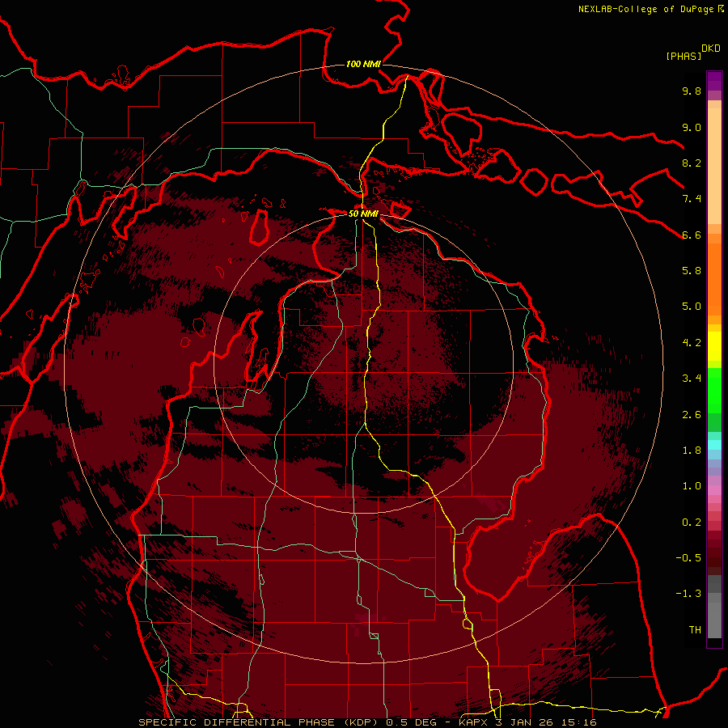Select the 6.6 scale value
Image resolution: width=728 pixels, height=728 pixels.
pos(692,235)
